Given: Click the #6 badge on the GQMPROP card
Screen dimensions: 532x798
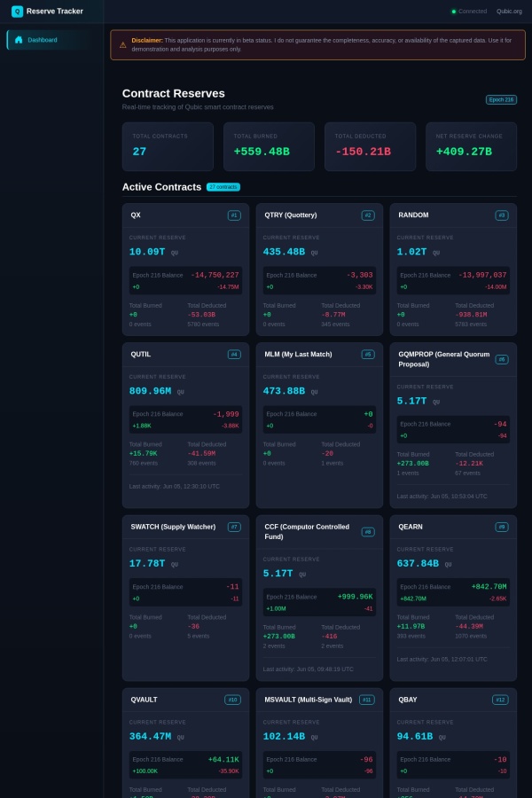Looking at the screenshot, I should tap(502, 359).
